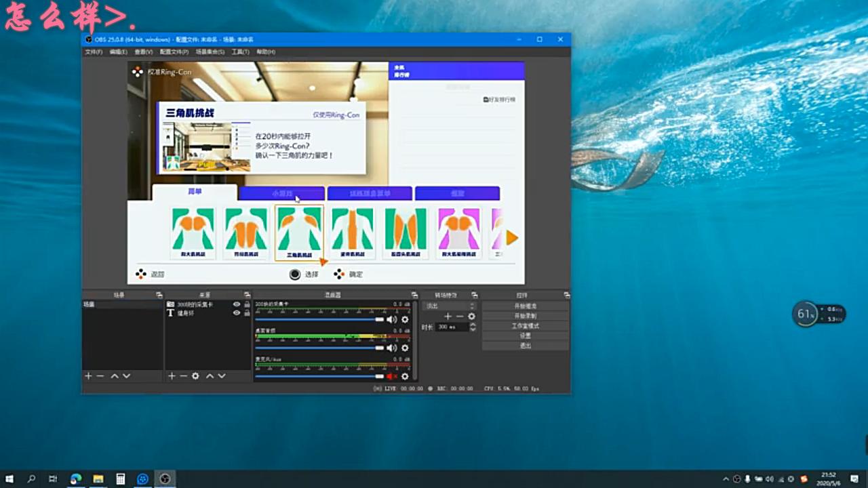Mute the 采集卡 mixer channel speaker
This screenshot has height=488, width=868.
391,319
